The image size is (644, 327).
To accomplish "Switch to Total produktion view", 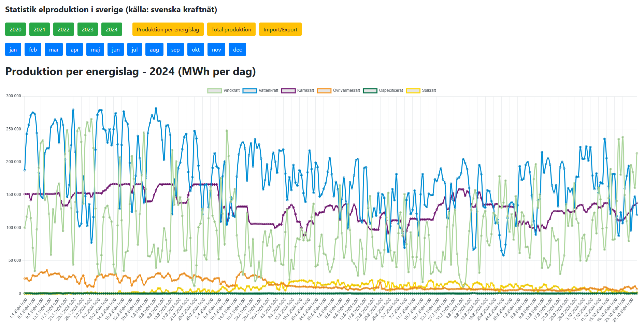I will [231, 29].
